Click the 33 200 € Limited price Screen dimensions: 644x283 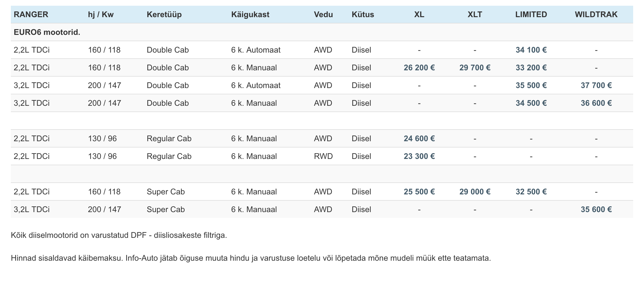[531, 68]
